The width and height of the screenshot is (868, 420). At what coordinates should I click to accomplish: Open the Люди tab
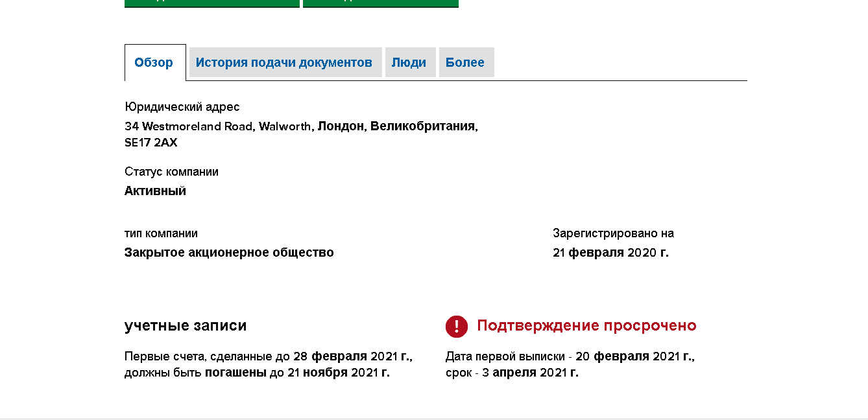point(409,63)
